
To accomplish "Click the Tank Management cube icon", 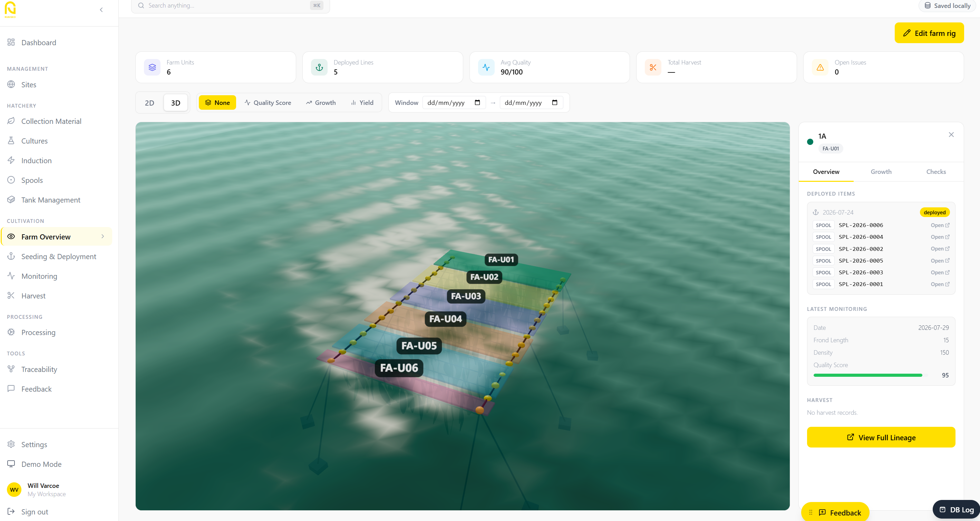I will (11, 199).
